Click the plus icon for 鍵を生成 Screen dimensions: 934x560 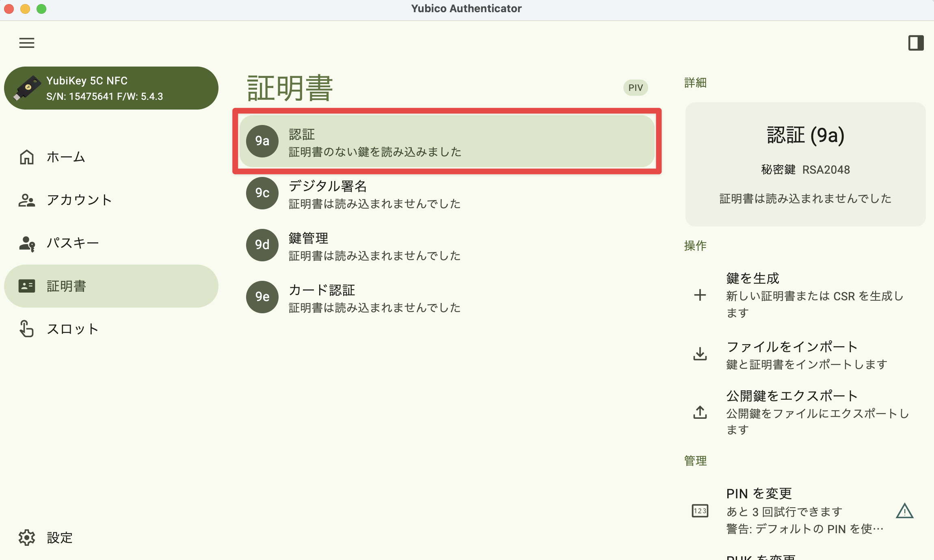[x=700, y=295]
